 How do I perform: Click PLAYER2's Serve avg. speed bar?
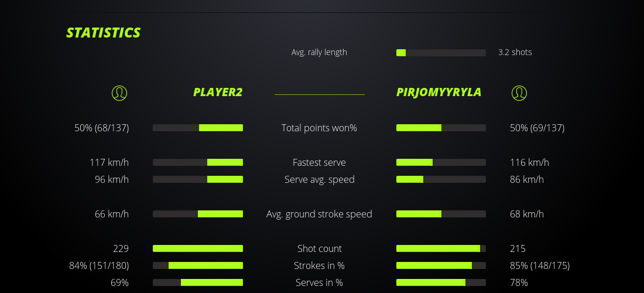pyautogui.click(x=198, y=179)
